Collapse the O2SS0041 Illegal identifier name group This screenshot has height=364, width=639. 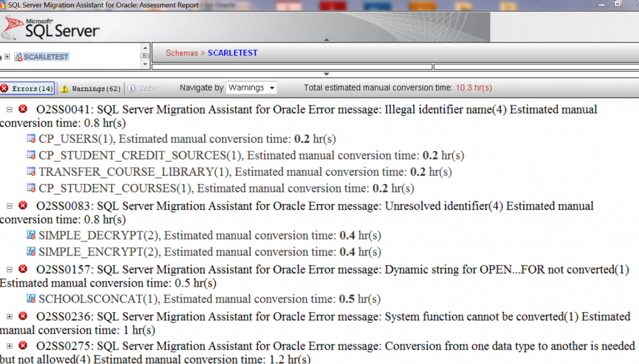point(9,110)
